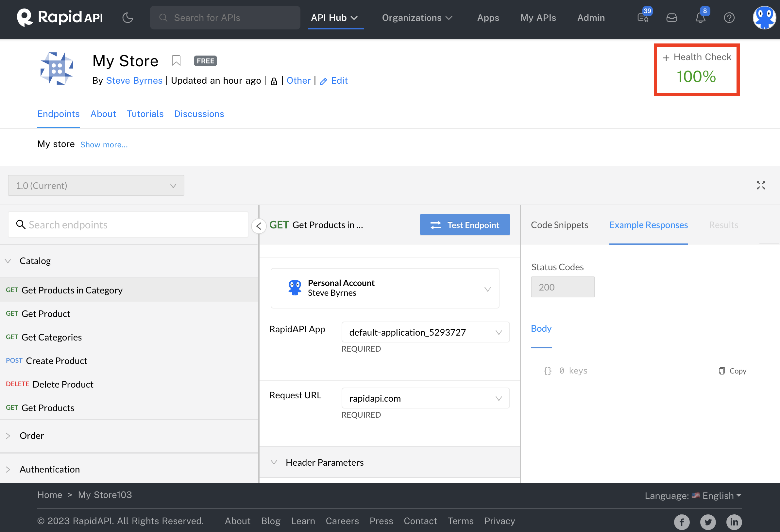Bookmark the My Store API
780x532 pixels.
point(176,61)
